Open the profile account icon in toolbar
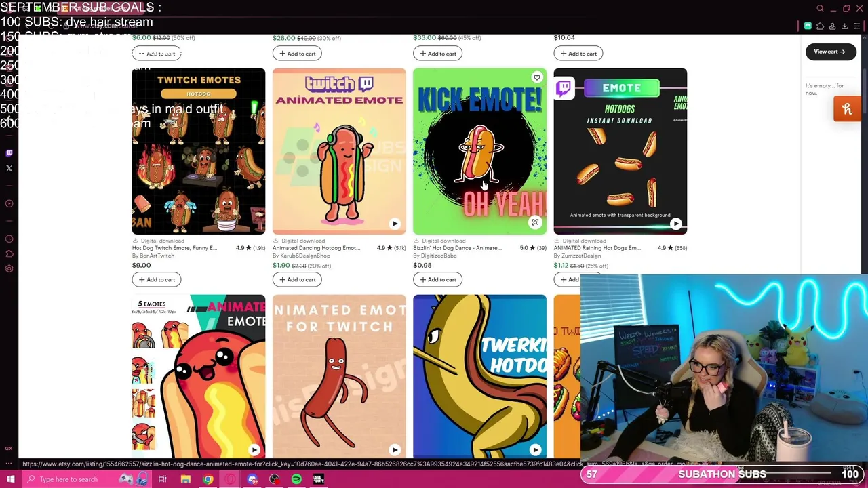Image resolution: width=868 pixels, height=488 pixels. pyautogui.click(x=832, y=26)
